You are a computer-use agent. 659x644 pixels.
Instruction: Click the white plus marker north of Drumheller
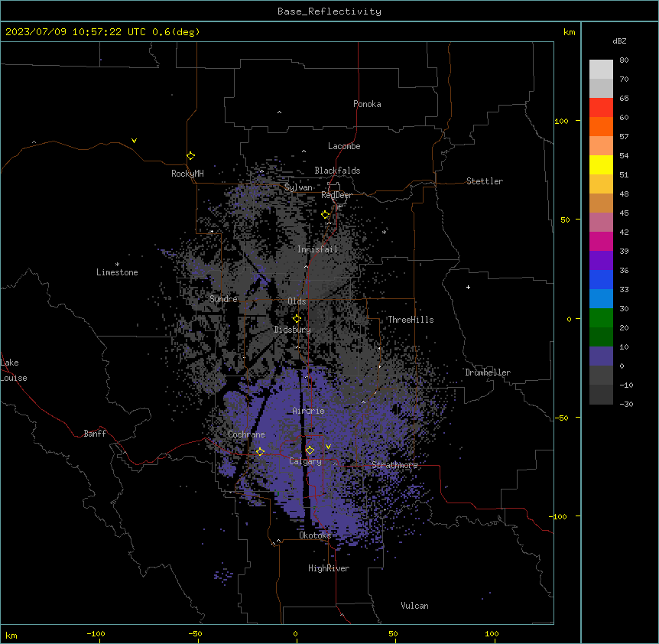click(x=468, y=287)
